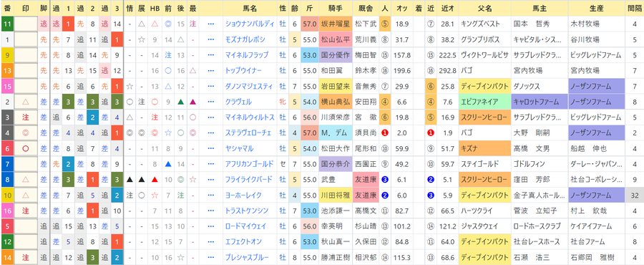Open the ellipsis menu for ダノンマジェスティ
Image resolution: width=644 pixels, height=265 pixels.
coord(211,86)
